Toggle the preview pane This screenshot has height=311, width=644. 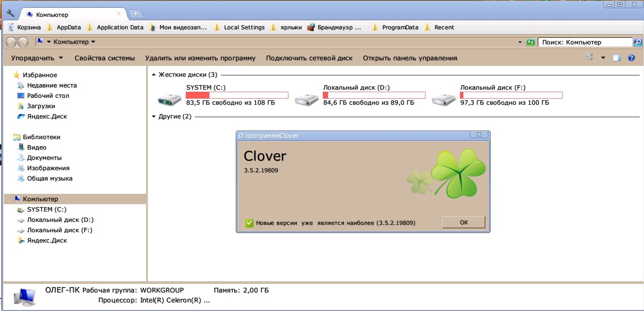pos(617,58)
